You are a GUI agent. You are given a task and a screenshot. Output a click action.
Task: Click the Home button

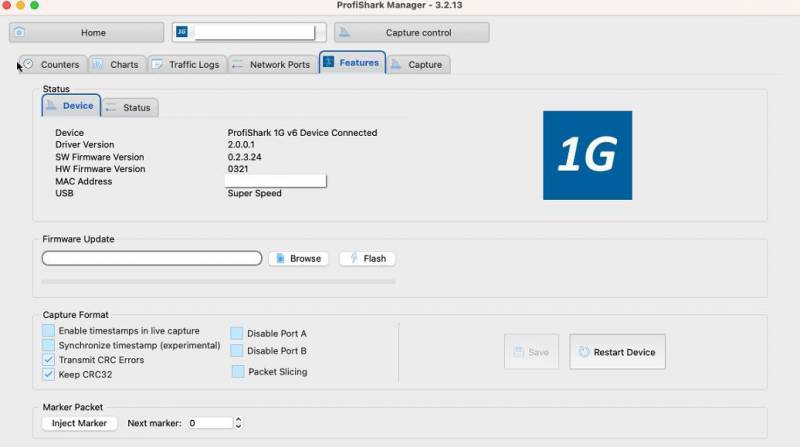(86, 33)
